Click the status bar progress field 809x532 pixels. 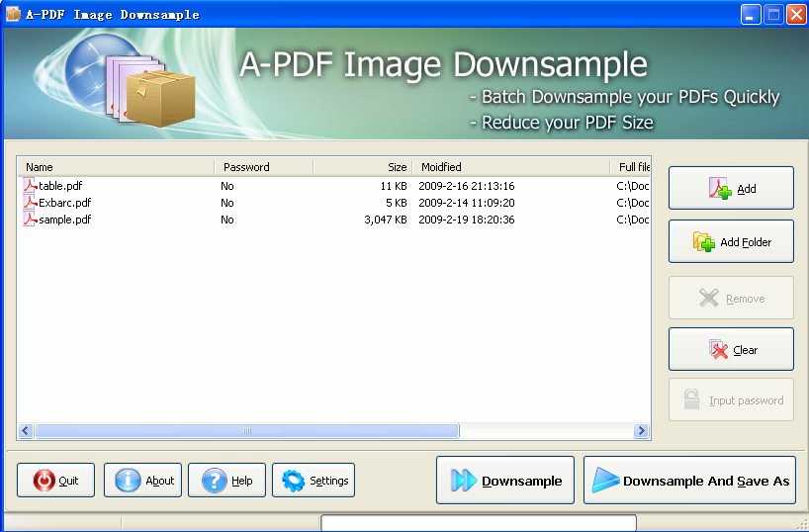point(479,522)
